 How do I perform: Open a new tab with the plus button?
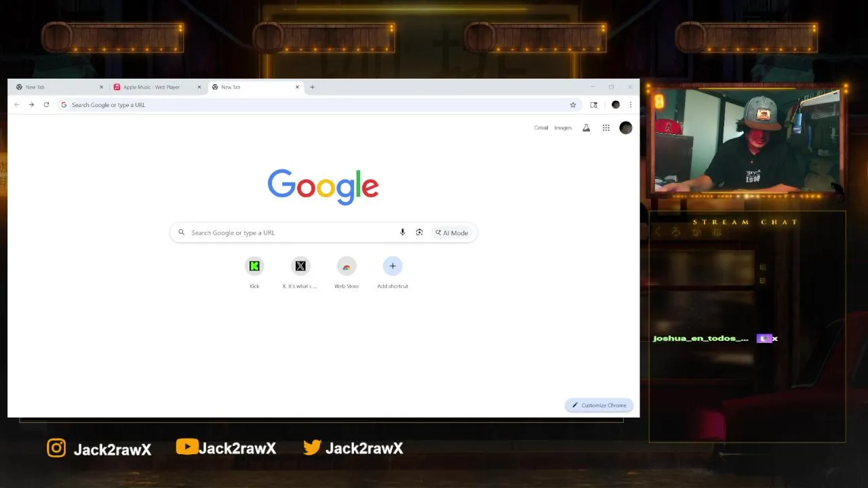pyautogui.click(x=312, y=87)
